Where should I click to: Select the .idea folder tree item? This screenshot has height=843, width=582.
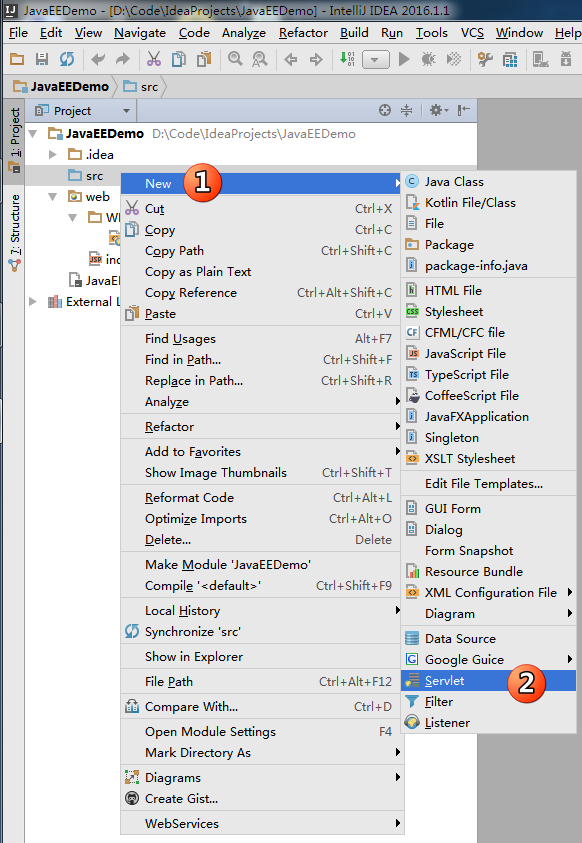(x=91, y=155)
